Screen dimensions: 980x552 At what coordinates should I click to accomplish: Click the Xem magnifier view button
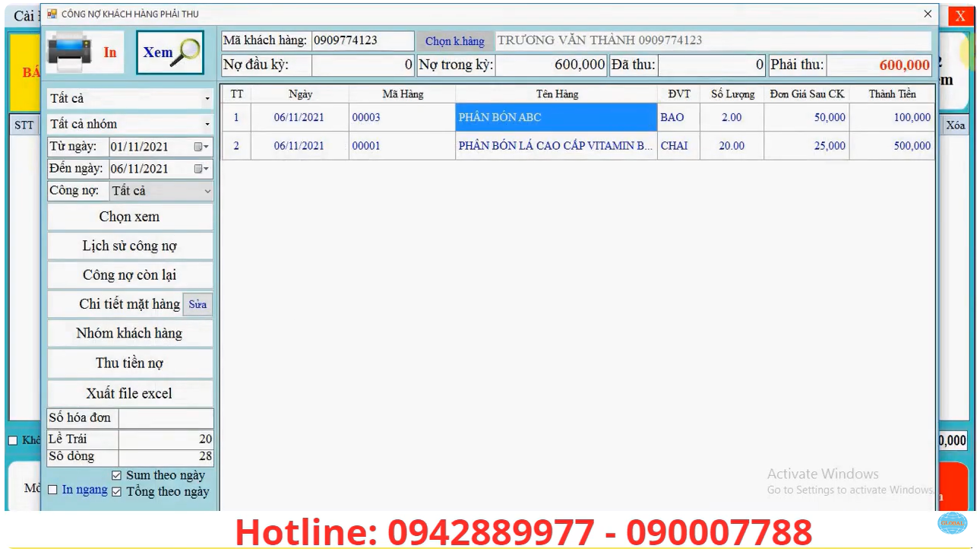click(170, 52)
